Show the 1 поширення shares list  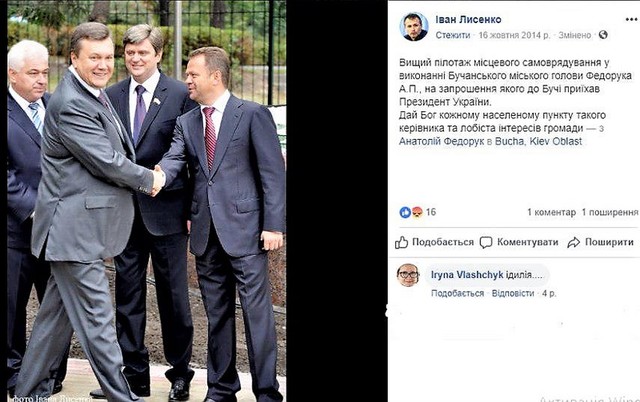610,212
